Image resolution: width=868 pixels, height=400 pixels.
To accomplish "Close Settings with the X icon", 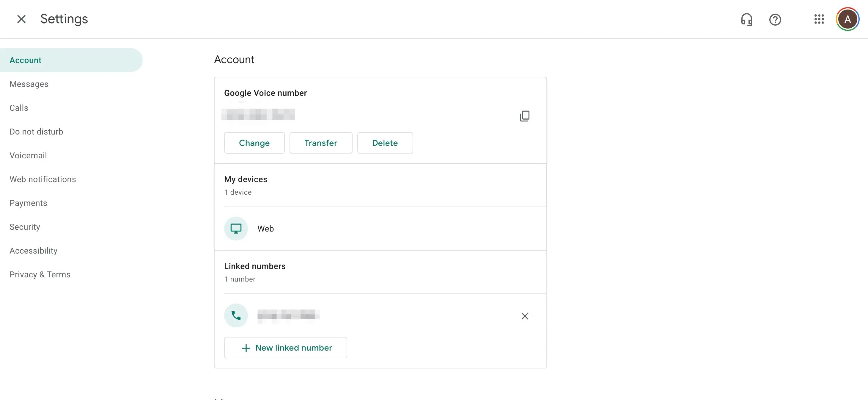I will (x=21, y=19).
